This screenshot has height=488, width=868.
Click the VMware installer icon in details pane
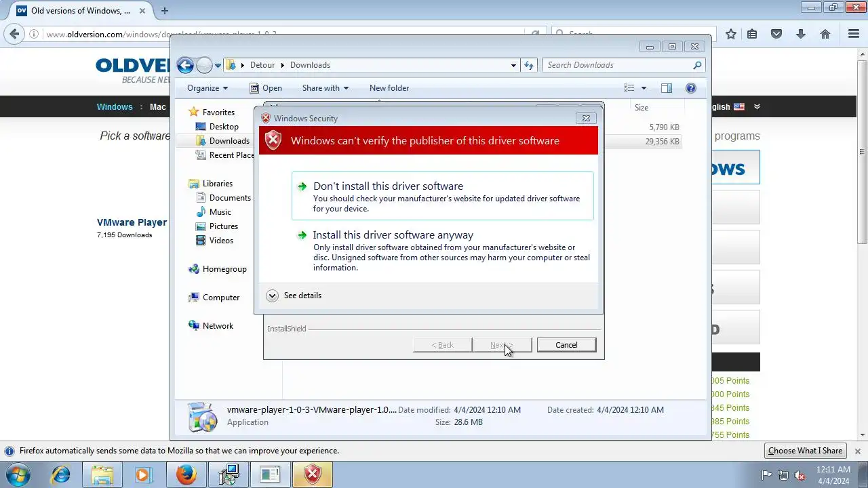coord(202,417)
